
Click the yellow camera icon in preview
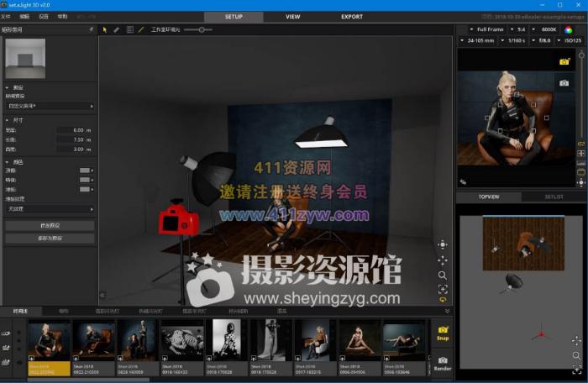(x=564, y=61)
